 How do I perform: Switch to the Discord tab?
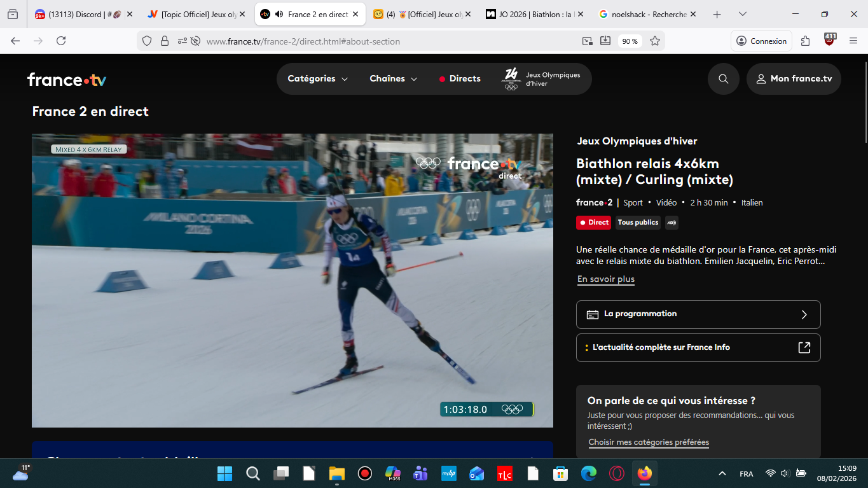83,14
